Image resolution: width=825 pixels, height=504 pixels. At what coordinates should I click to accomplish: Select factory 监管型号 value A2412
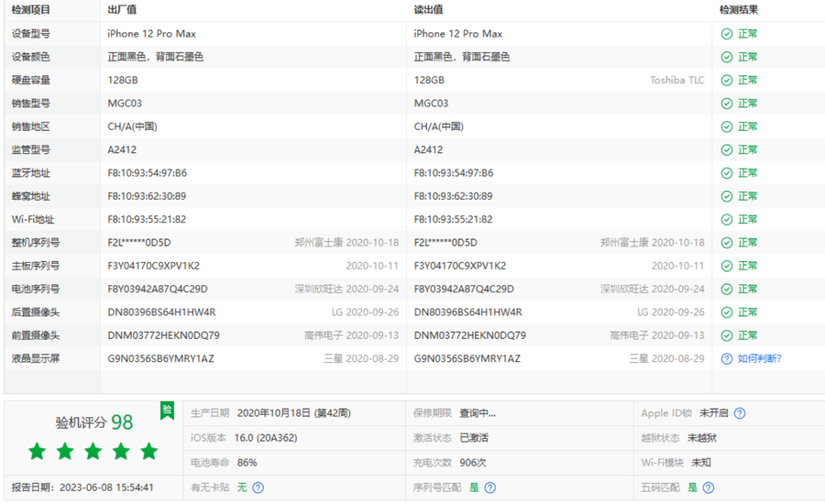click(x=122, y=149)
